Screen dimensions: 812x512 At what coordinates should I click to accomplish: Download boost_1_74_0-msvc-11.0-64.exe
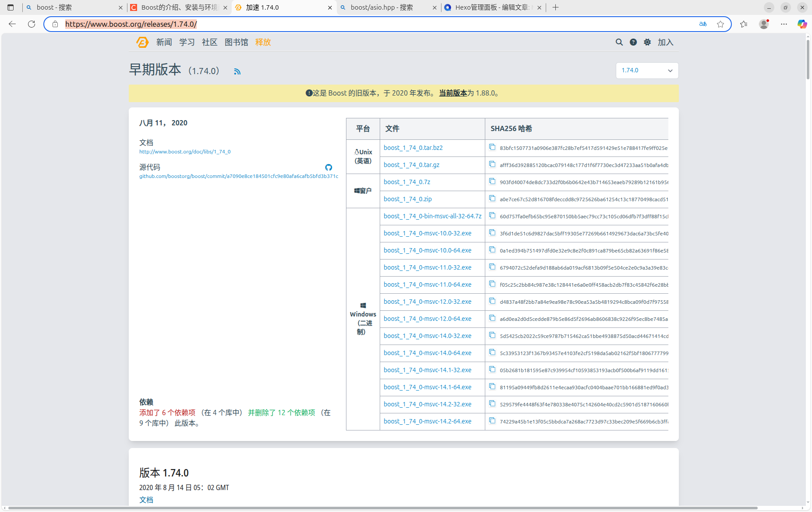click(427, 284)
